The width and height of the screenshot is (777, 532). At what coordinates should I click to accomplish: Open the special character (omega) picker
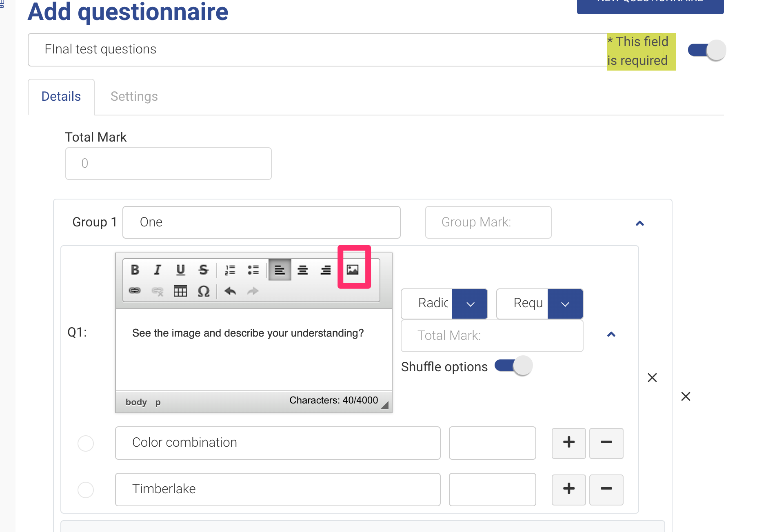(x=203, y=291)
